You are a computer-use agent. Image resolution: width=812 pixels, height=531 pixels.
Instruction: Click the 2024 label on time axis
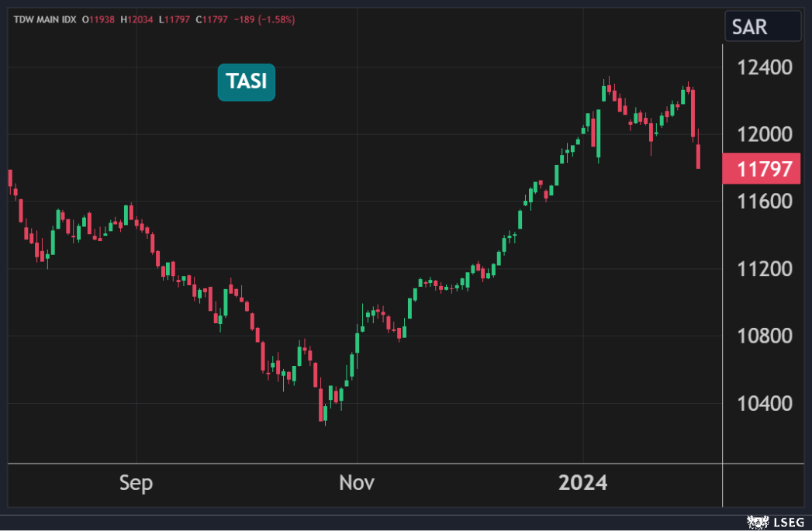(583, 484)
